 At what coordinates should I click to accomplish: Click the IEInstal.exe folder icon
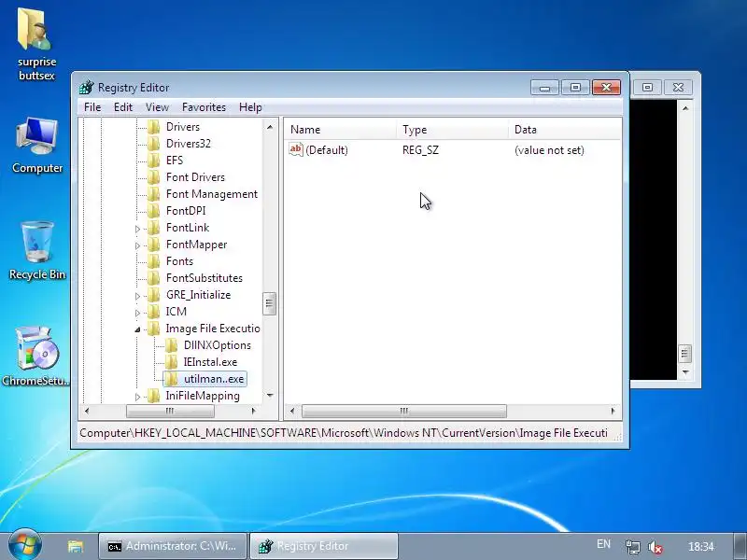172,362
